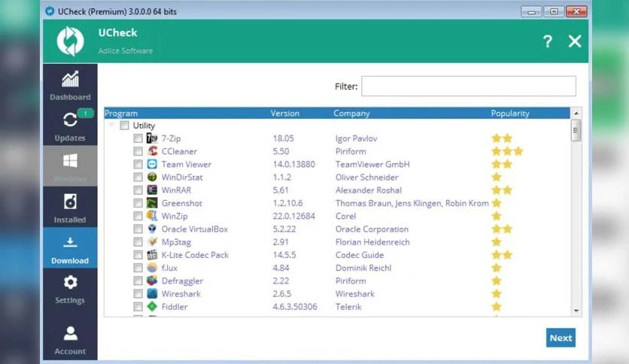Click the help question mark icon
This screenshot has height=364, width=629.
pos(548,41)
